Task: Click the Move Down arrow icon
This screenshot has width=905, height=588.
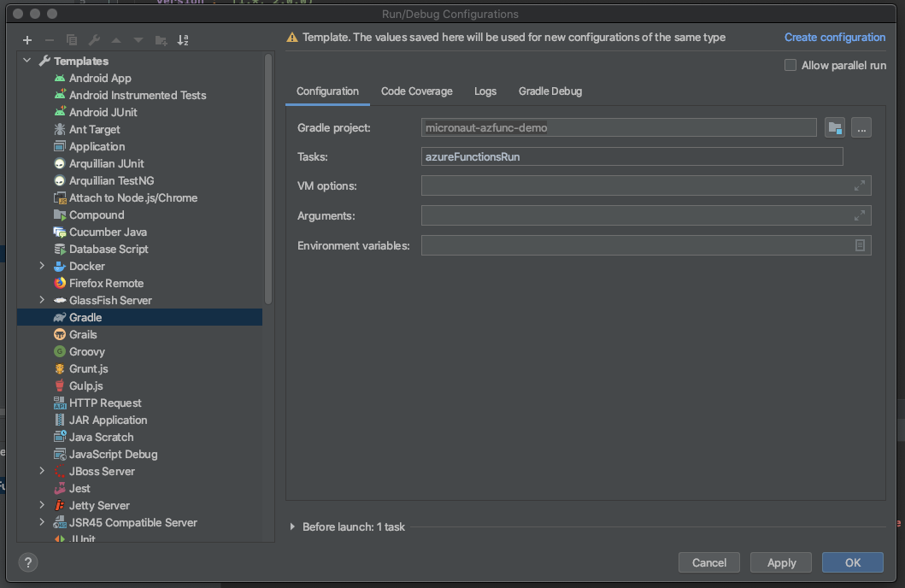Action: pos(138,40)
